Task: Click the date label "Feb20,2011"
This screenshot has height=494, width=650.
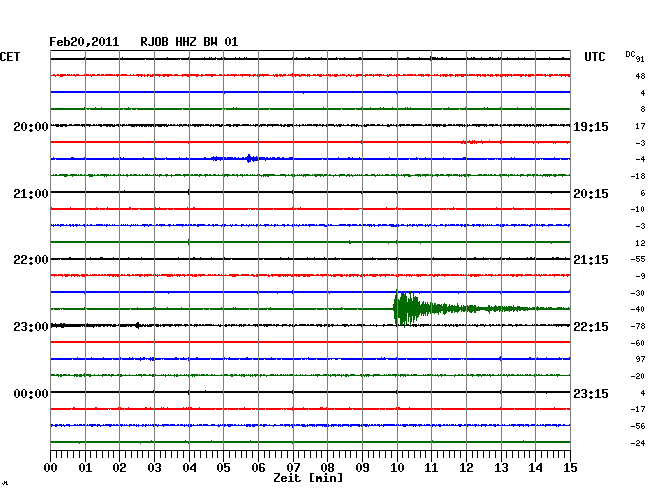Action: [x=84, y=42]
